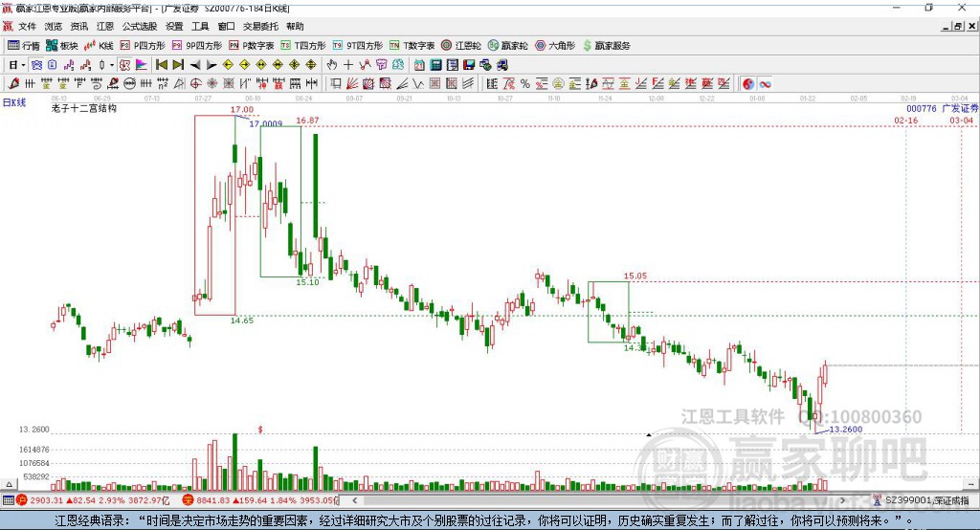
Task: Open the P四方形 tool
Action: coord(143,46)
